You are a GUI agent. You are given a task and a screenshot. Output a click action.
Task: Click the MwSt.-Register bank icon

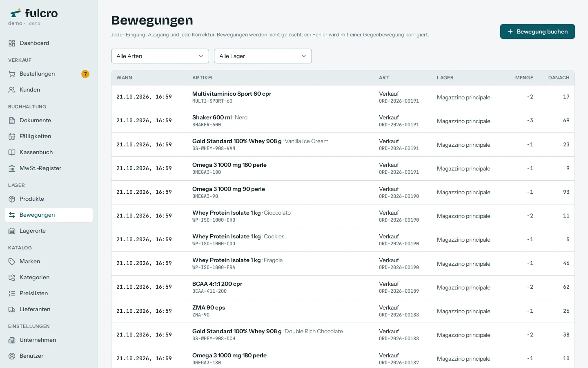coord(12,168)
